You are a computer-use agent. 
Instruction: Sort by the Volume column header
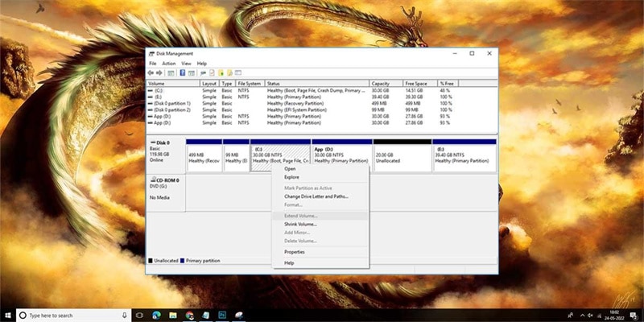point(173,84)
